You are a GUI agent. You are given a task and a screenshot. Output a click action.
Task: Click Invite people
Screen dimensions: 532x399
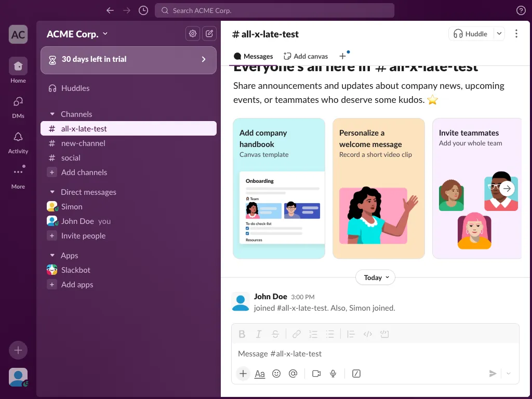tap(129, 236)
